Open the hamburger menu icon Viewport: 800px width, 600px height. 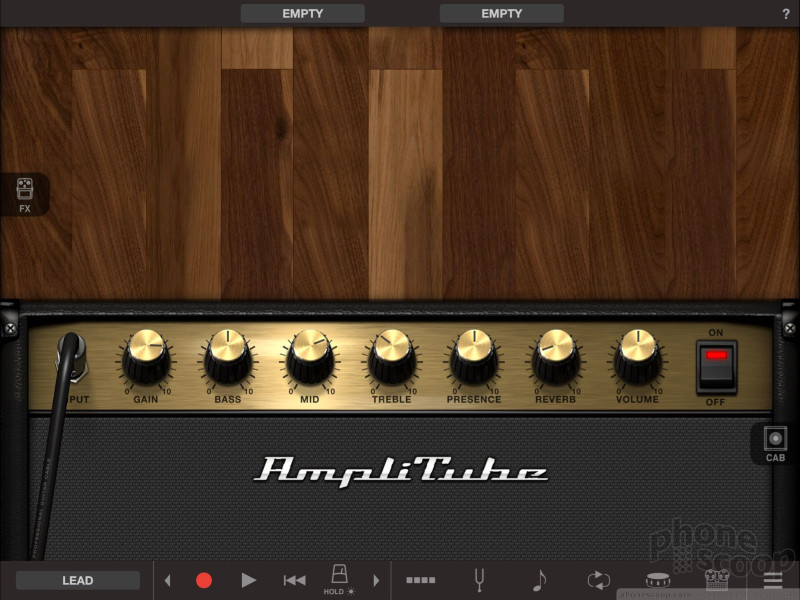(x=773, y=580)
